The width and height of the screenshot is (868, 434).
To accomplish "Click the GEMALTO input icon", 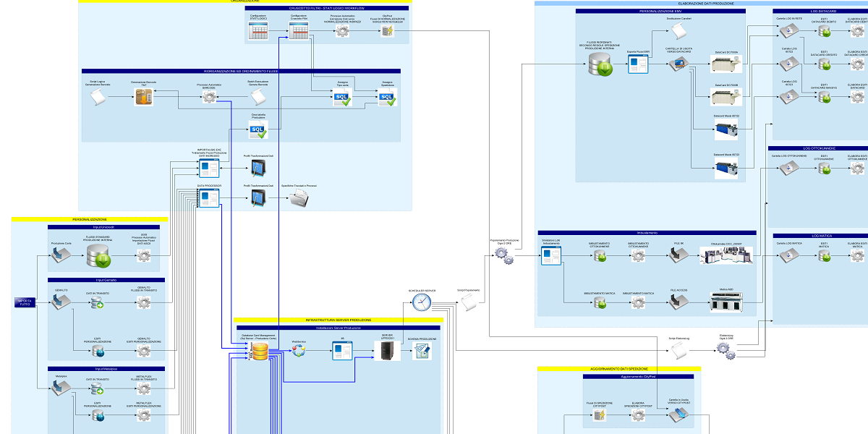I will 61,302.
